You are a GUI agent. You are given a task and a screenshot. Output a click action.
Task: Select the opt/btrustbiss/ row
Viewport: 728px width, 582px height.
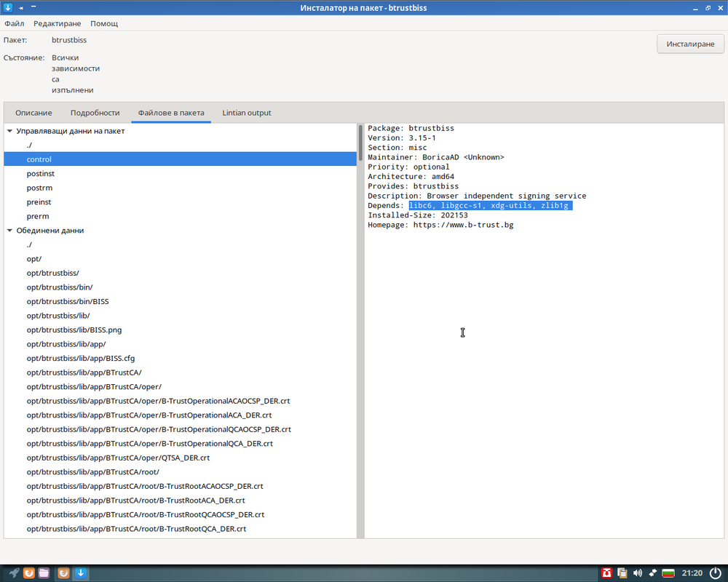click(x=180, y=273)
